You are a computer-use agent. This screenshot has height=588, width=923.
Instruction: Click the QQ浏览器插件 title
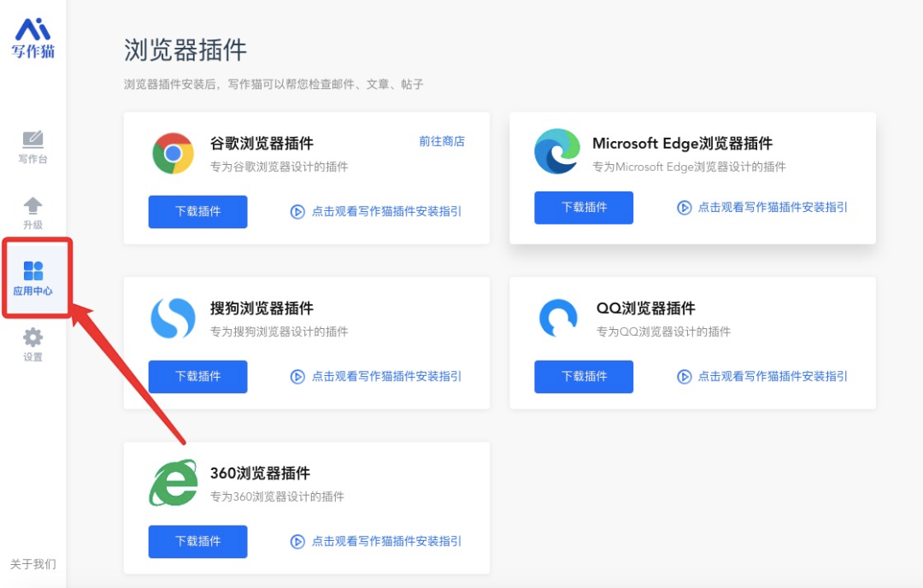click(646, 308)
